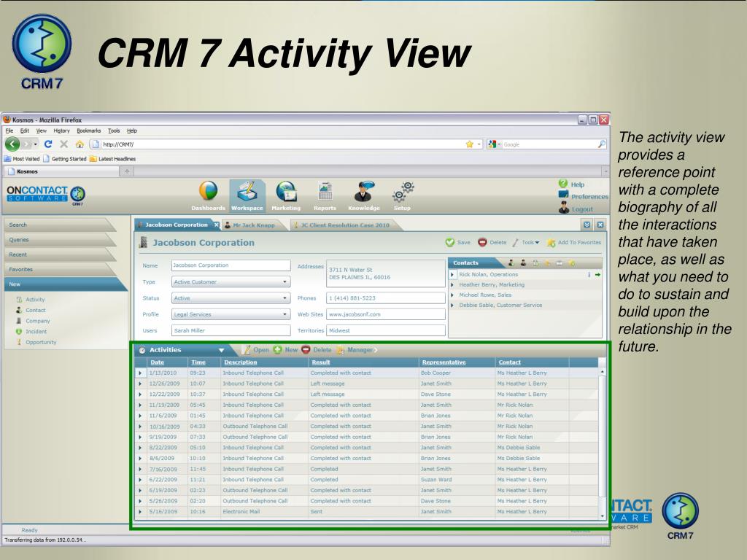
Task: Create new Contact from sidebar
Action: [x=31, y=310]
